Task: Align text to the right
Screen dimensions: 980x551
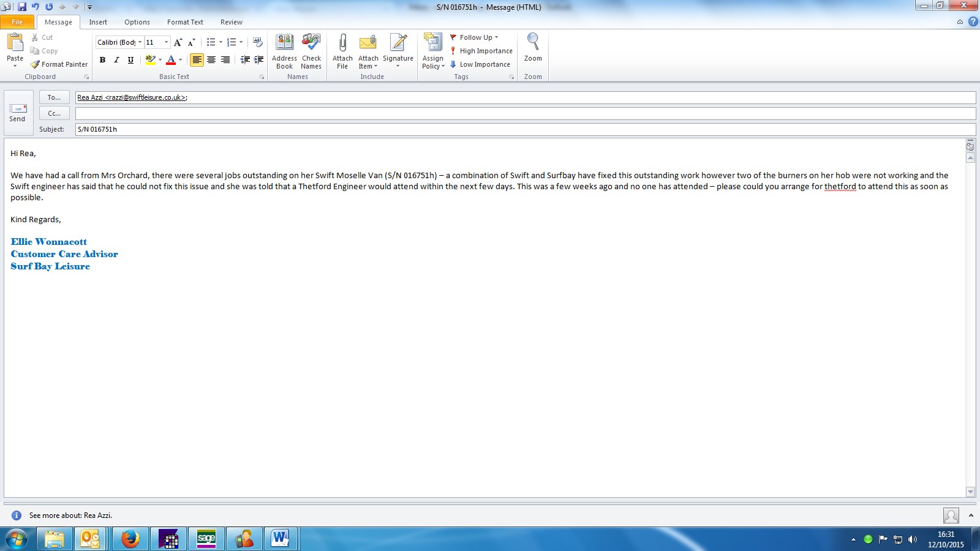Action: [x=225, y=59]
